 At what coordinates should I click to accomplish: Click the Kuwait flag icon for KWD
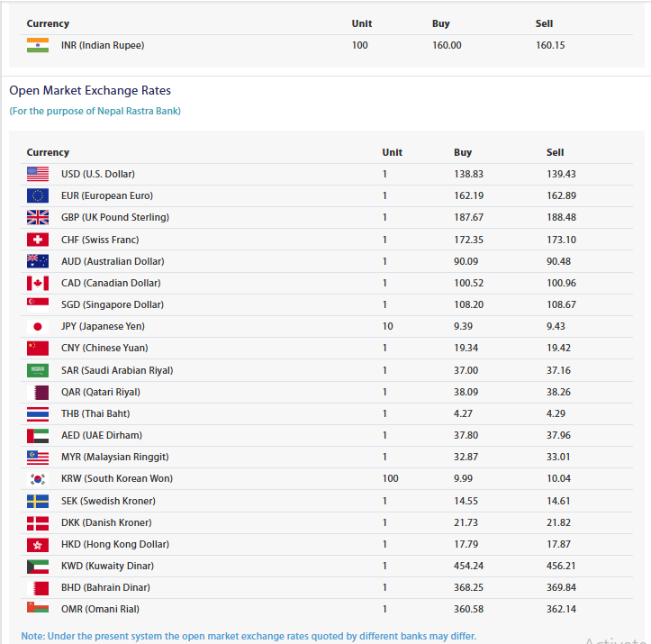click(x=38, y=567)
